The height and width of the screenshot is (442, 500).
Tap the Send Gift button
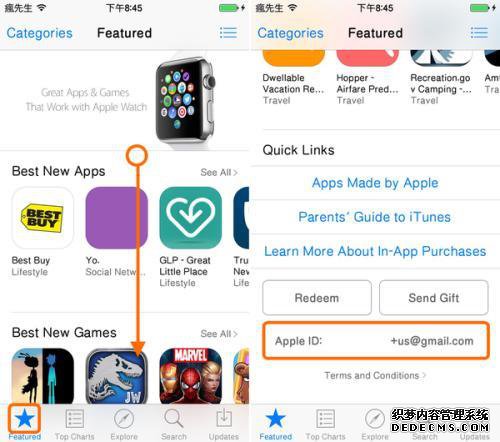434,298
